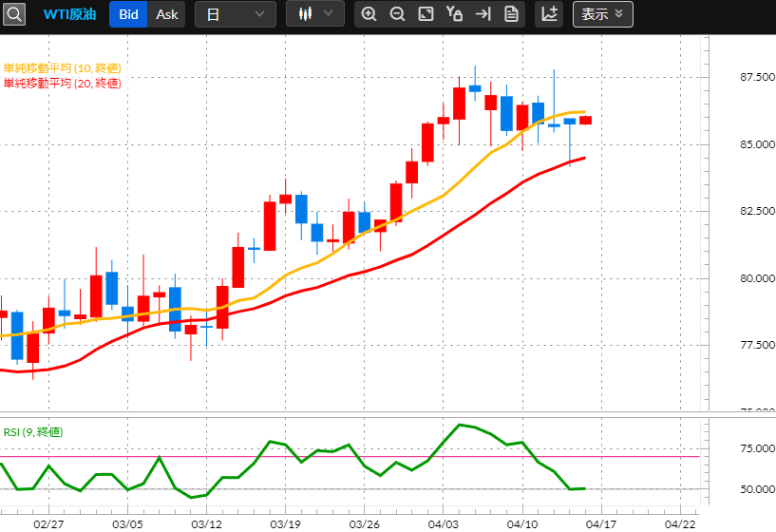Click the 04/03 date on the time axis
The image size is (776, 532).
point(443,524)
